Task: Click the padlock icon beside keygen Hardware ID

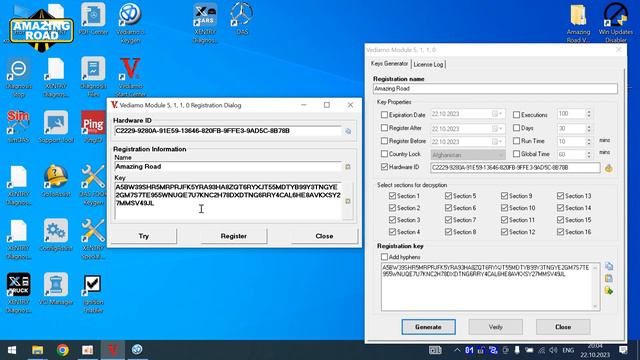Action: pos(608,168)
